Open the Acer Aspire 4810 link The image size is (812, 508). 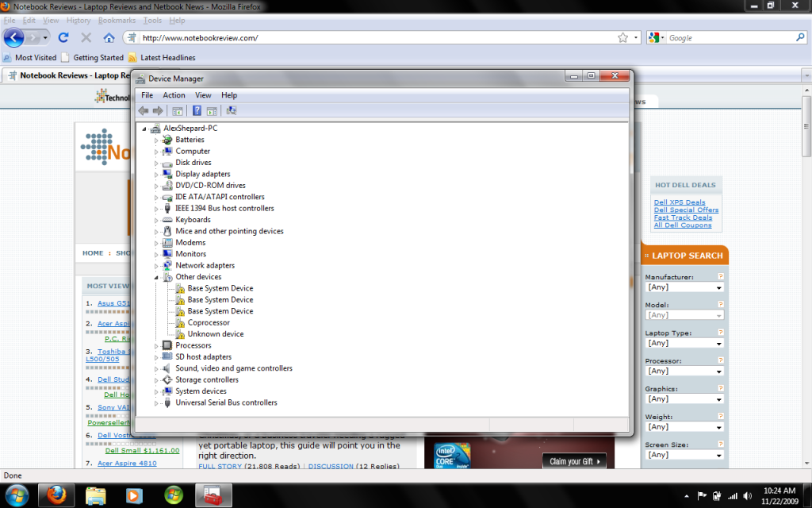[127, 463]
